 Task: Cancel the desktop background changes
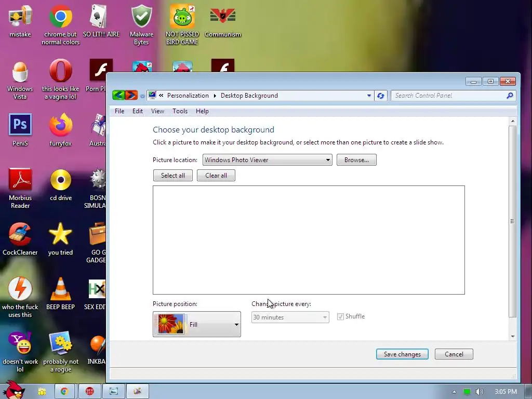click(454, 354)
